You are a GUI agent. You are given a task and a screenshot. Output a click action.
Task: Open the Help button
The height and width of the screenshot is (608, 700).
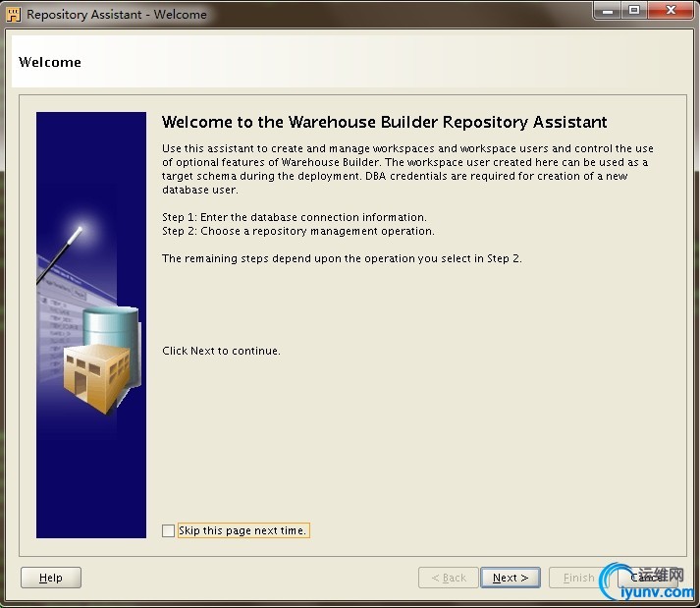pyautogui.click(x=51, y=578)
